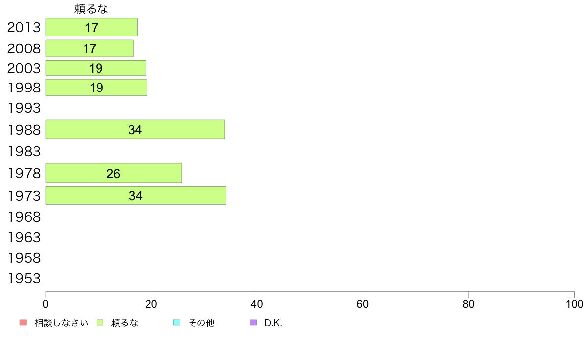Select the 2013 bar showing 17
Screen dimensions: 588x364
[92, 27]
